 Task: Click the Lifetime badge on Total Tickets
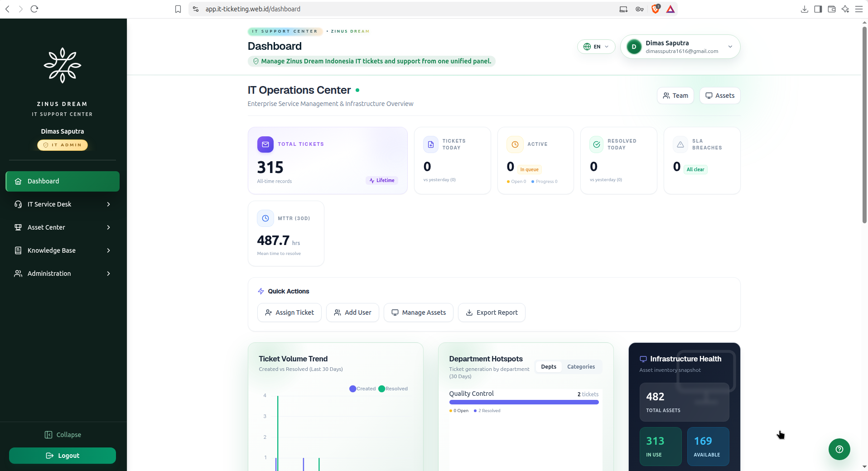tap(382, 180)
